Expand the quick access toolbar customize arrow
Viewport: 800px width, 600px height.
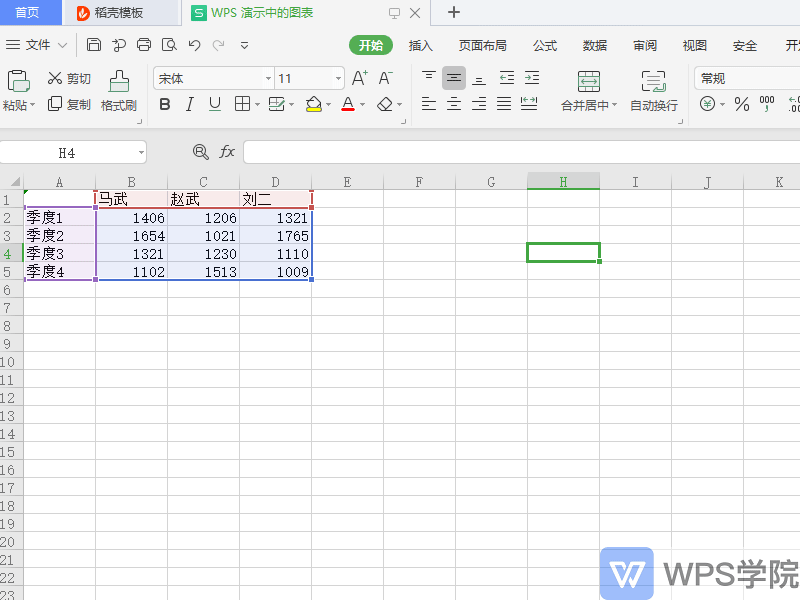pyautogui.click(x=244, y=45)
